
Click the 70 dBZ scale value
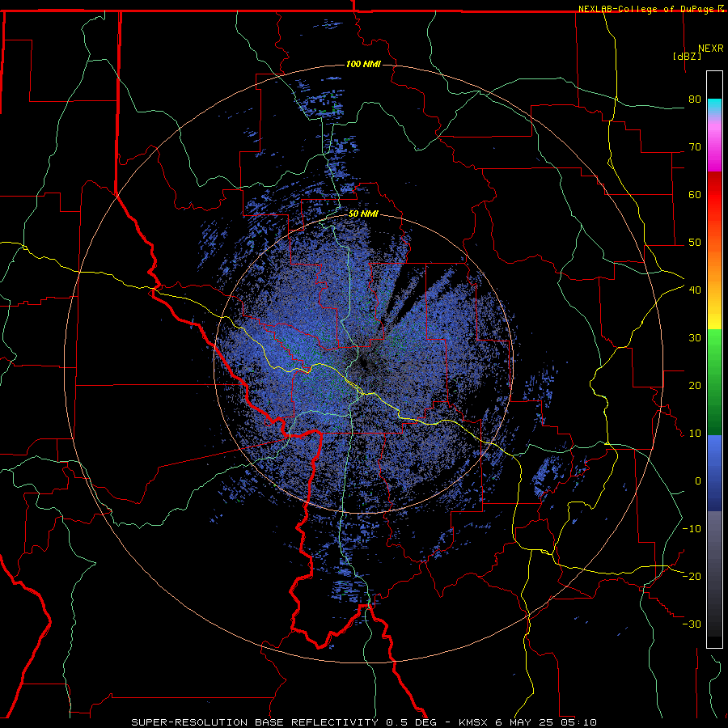coord(695,147)
